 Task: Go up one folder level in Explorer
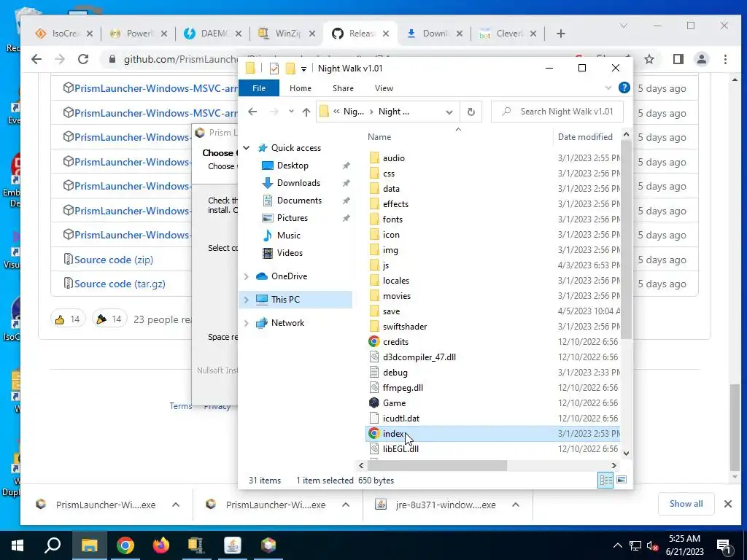pos(306,112)
